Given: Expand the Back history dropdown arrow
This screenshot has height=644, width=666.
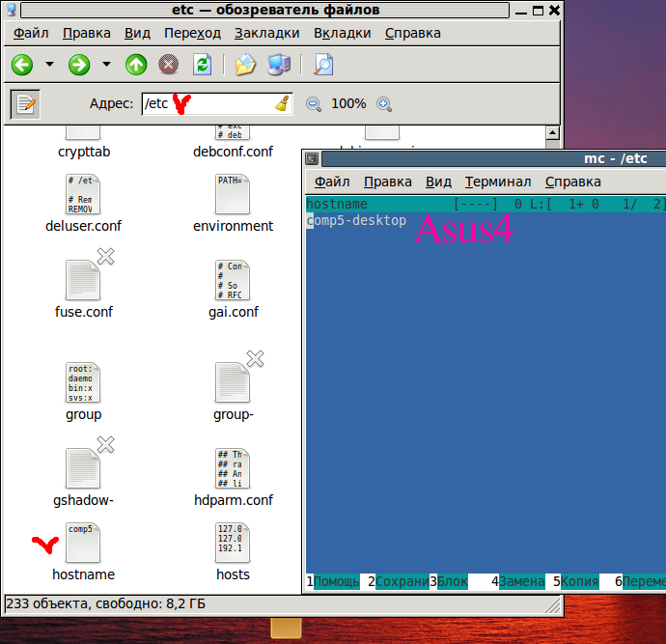Looking at the screenshot, I should [x=49, y=65].
